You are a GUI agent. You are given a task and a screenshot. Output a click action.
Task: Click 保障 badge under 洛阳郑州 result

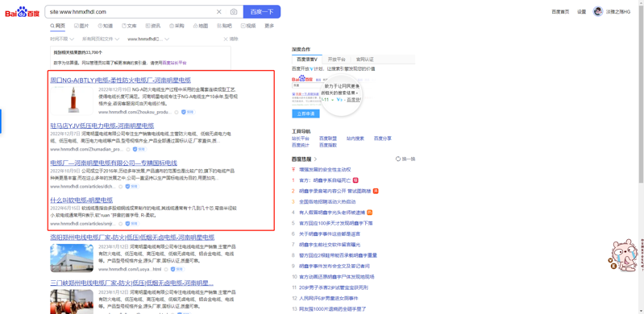(x=178, y=269)
